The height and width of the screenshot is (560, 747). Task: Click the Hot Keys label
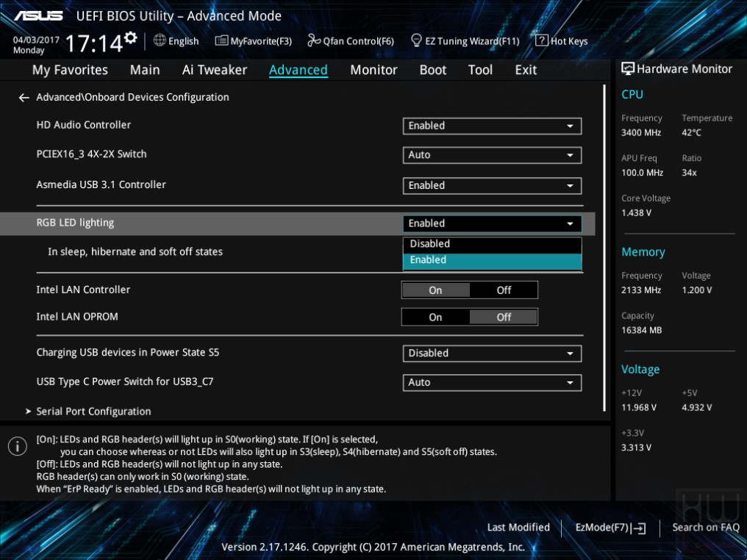569,41
